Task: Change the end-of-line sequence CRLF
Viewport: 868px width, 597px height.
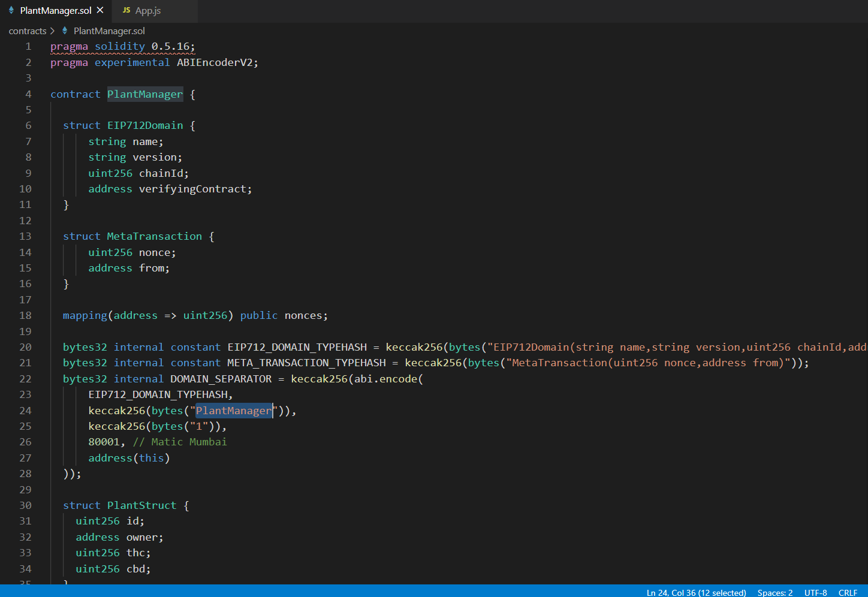Action: point(848,592)
